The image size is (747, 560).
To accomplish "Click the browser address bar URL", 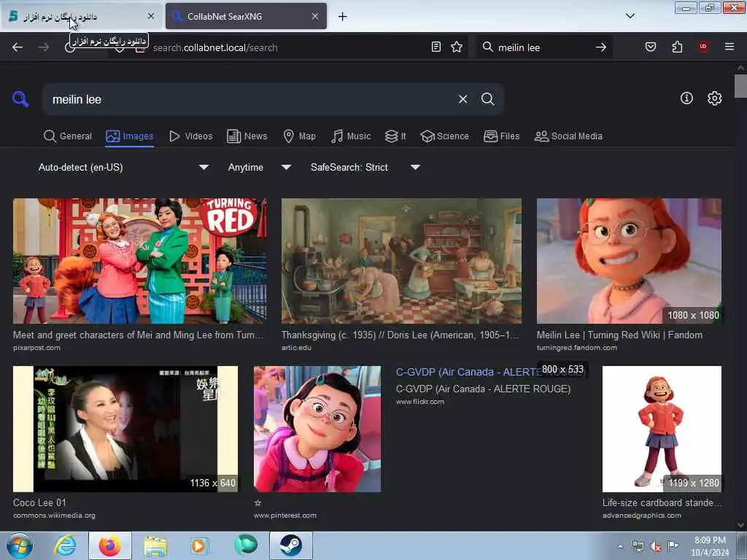I will [215, 47].
